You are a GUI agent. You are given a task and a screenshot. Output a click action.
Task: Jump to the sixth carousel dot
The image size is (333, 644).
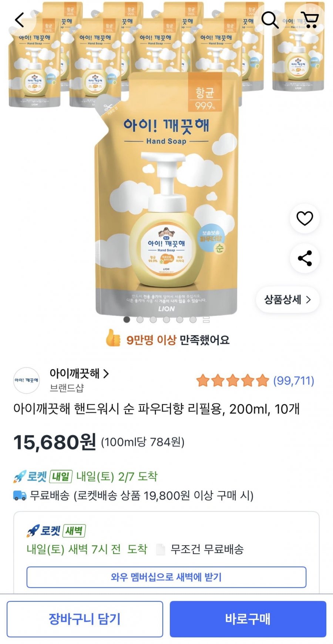pyautogui.click(x=193, y=320)
